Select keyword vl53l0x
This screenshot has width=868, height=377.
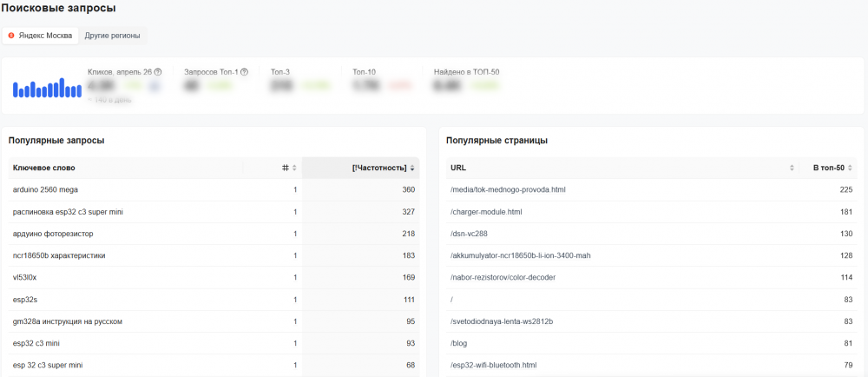[x=24, y=277]
